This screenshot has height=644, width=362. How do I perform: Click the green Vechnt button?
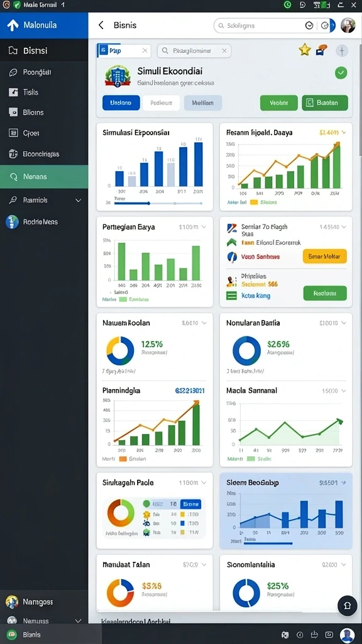tap(278, 103)
